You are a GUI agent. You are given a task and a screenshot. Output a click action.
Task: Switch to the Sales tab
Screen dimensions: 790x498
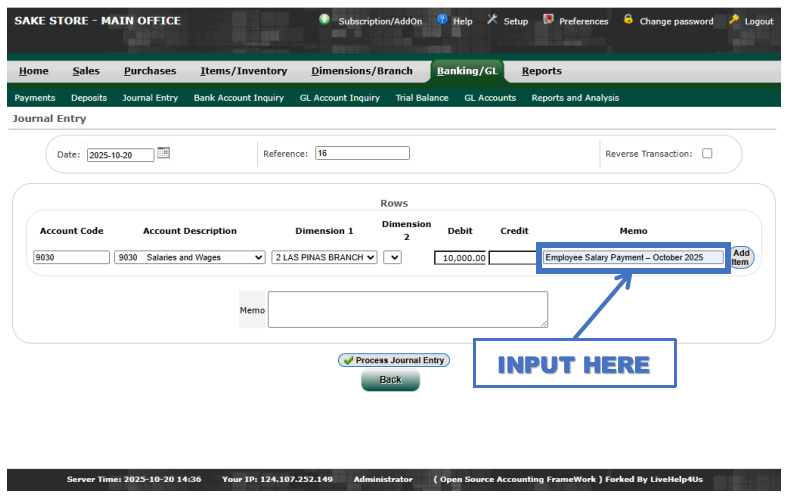point(86,71)
